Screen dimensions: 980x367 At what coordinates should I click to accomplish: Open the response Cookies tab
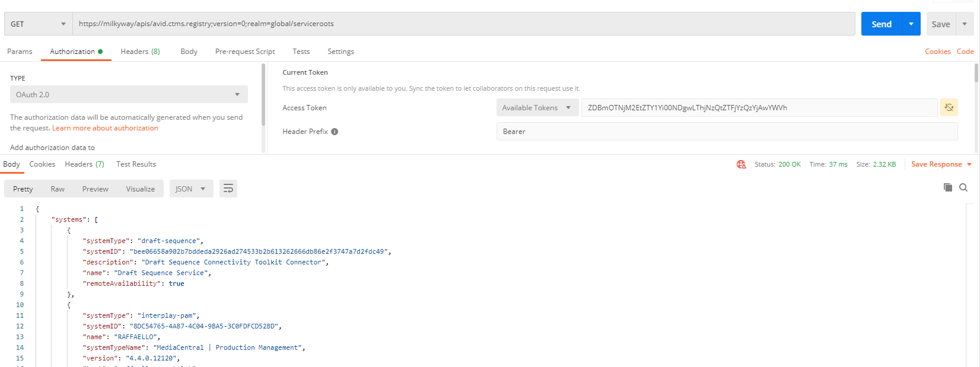(x=42, y=164)
